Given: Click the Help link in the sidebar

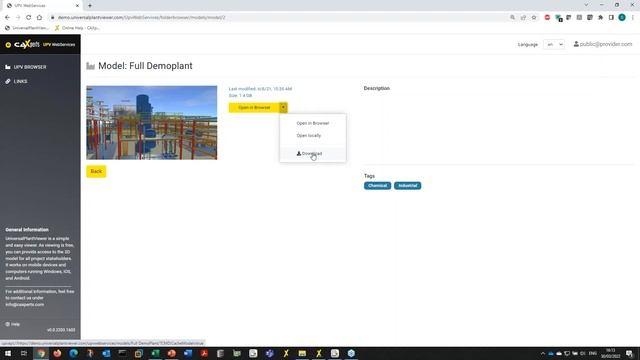Looking at the screenshot, I should [x=13, y=324].
